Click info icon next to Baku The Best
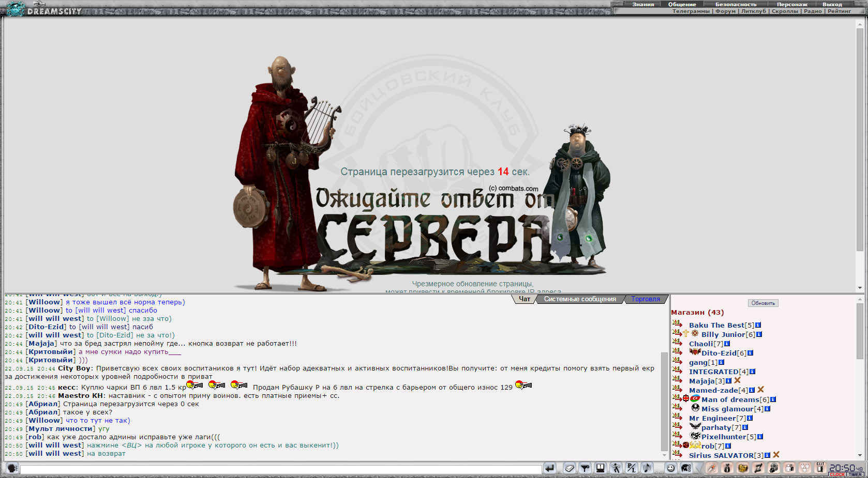This screenshot has width=868, height=478. point(758,325)
